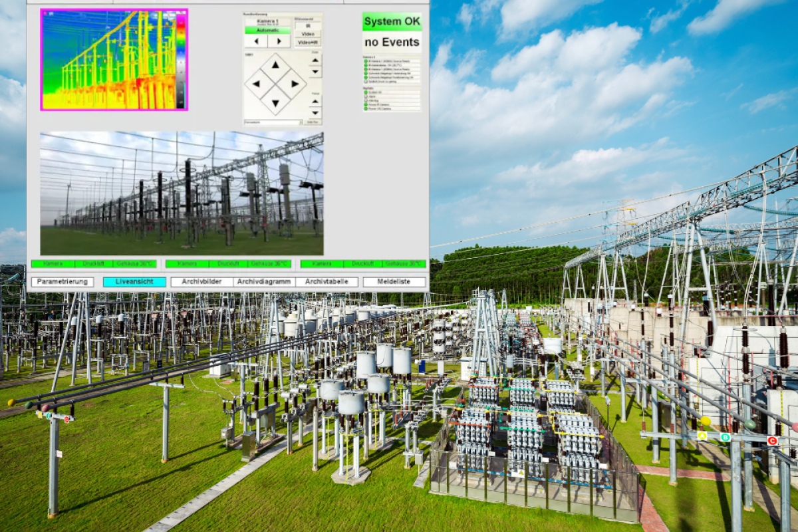This screenshot has width=798, height=532.
Task: Toggle the green Automatic mode button
Action: pos(268,31)
